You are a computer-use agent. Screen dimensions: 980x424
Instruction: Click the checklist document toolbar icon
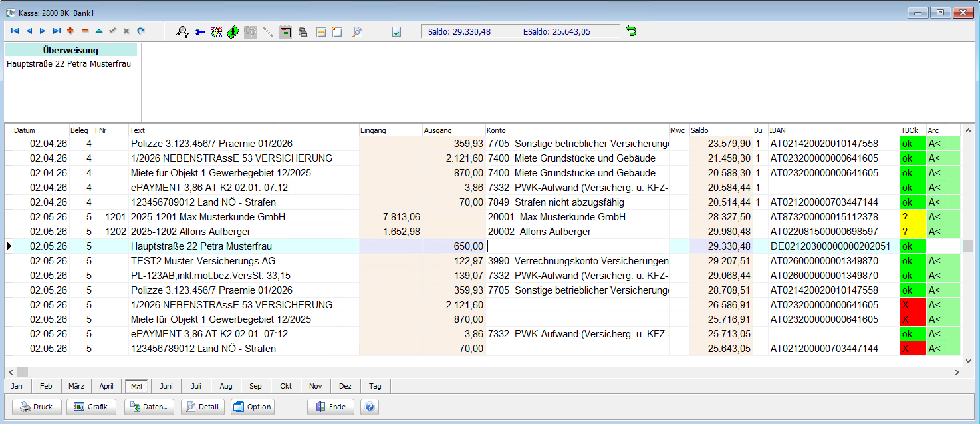click(397, 31)
